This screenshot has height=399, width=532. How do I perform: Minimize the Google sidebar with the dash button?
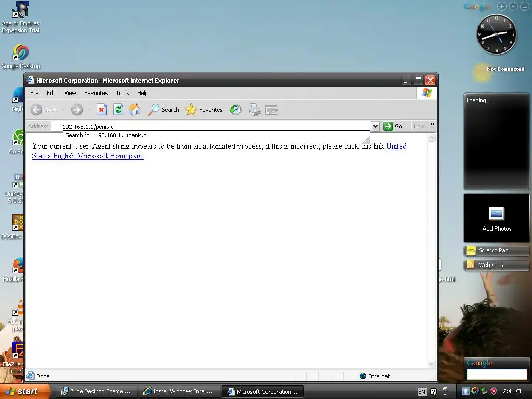click(525, 6)
